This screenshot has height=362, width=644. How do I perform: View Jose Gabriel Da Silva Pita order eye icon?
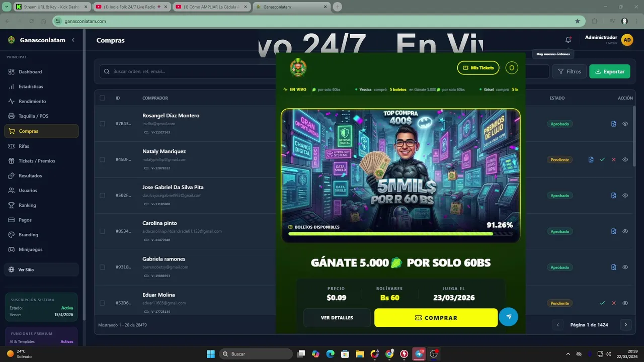tap(625, 196)
